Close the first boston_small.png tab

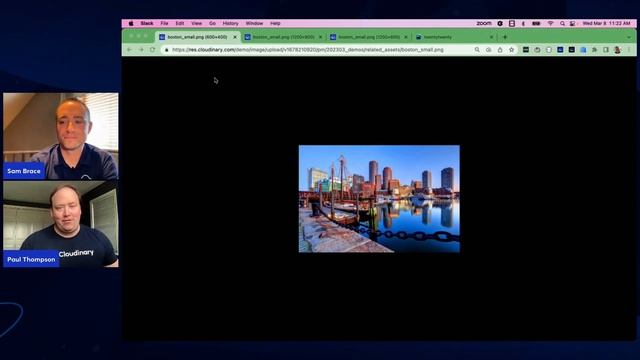235,37
